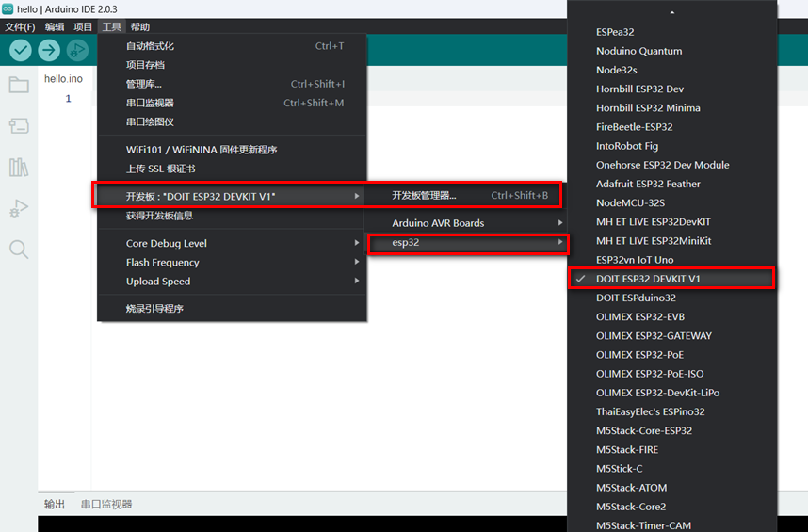808x532 pixels.
Task: Click the Verify checkmark button
Action: pos(21,50)
